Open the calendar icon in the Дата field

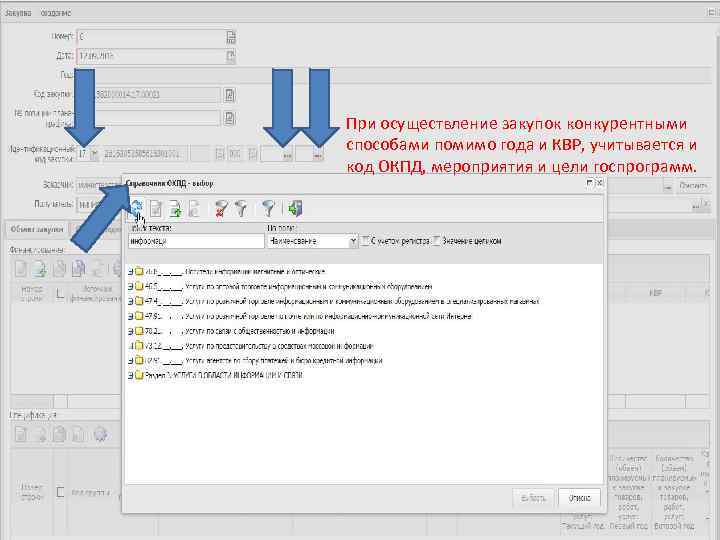pyautogui.click(x=231, y=56)
